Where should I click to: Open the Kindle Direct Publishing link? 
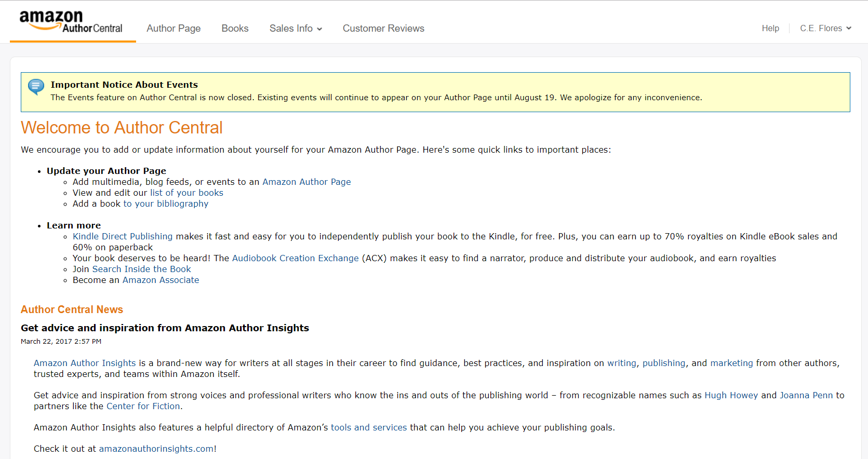[x=123, y=236]
